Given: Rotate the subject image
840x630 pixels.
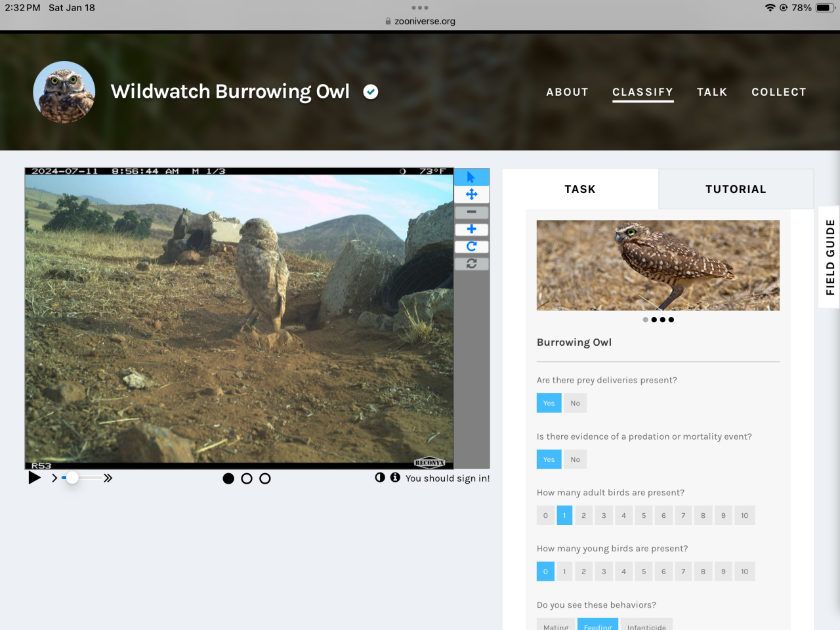Looking at the screenshot, I should pos(471,246).
